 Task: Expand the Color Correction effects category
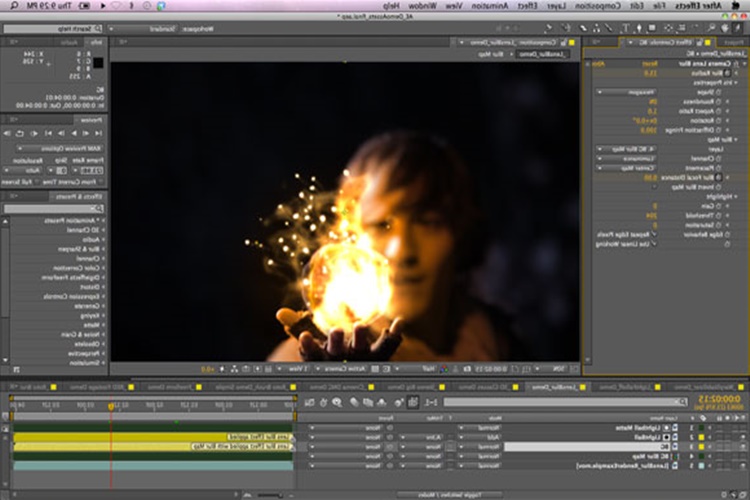click(103, 268)
